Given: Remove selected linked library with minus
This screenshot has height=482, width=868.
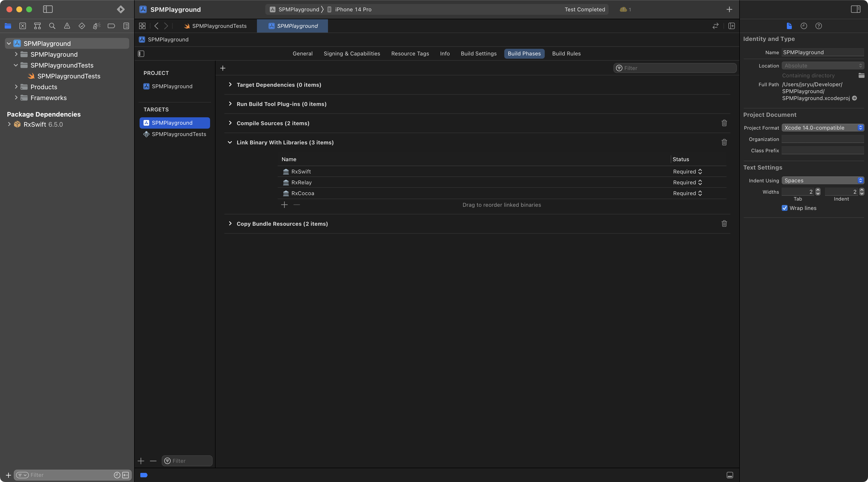Looking at the screenshot, I should tap(296, 205).
